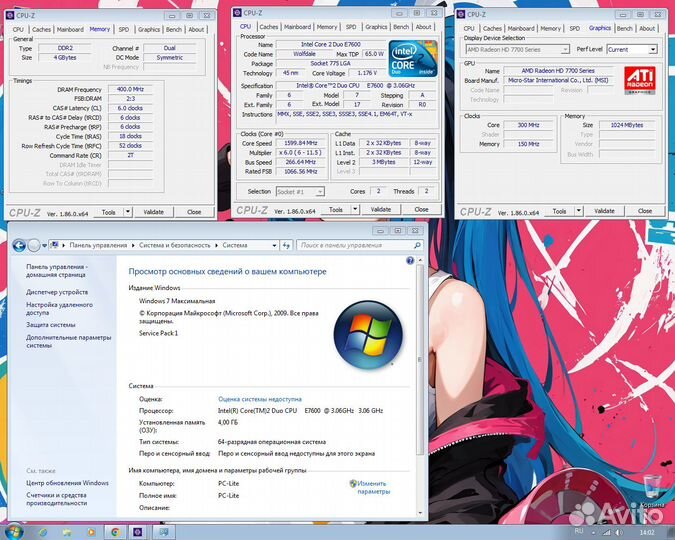
Task: Click scrollbar down arrow in System window
Action: pos(420,513)
